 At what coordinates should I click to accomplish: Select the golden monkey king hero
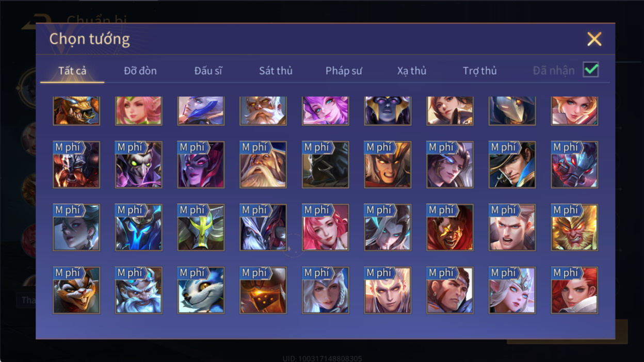[574, 227]
